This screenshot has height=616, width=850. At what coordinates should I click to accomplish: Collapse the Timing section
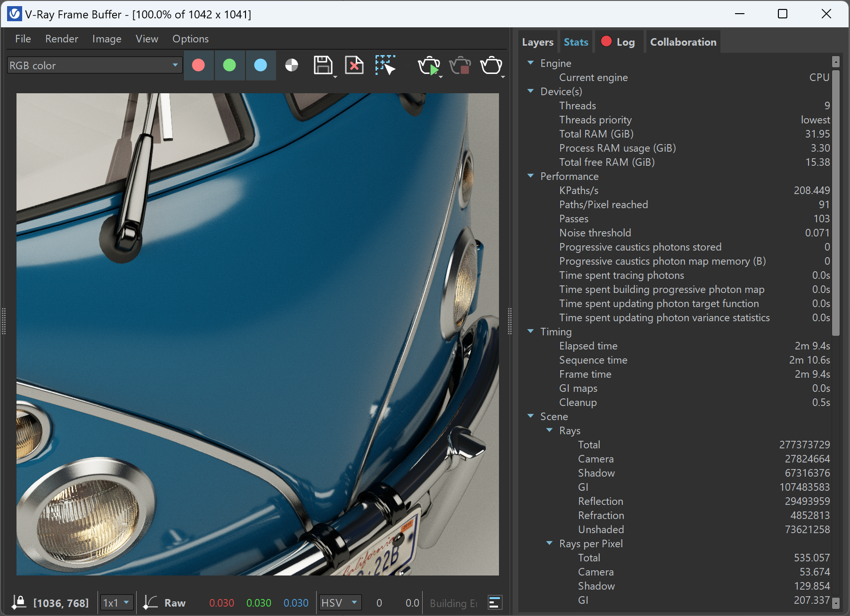pos(531,331)
